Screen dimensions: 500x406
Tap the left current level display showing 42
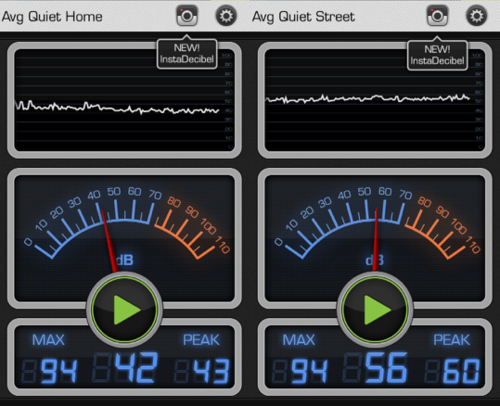click(136, 367)
